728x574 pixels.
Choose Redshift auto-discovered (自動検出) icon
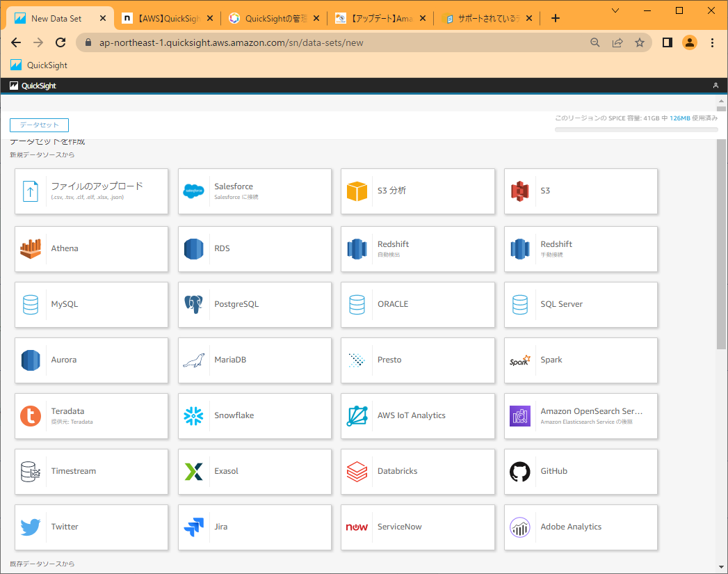pos(357,249)
